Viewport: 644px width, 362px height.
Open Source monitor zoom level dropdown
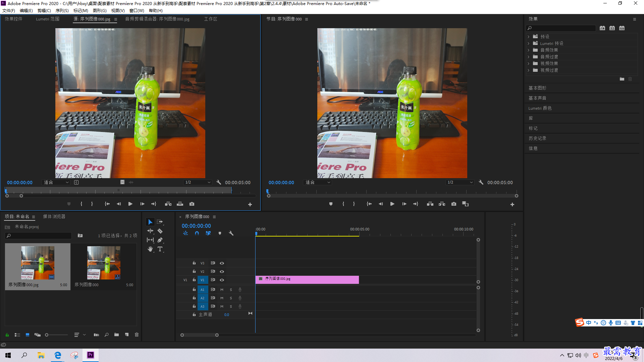point(56,182)
